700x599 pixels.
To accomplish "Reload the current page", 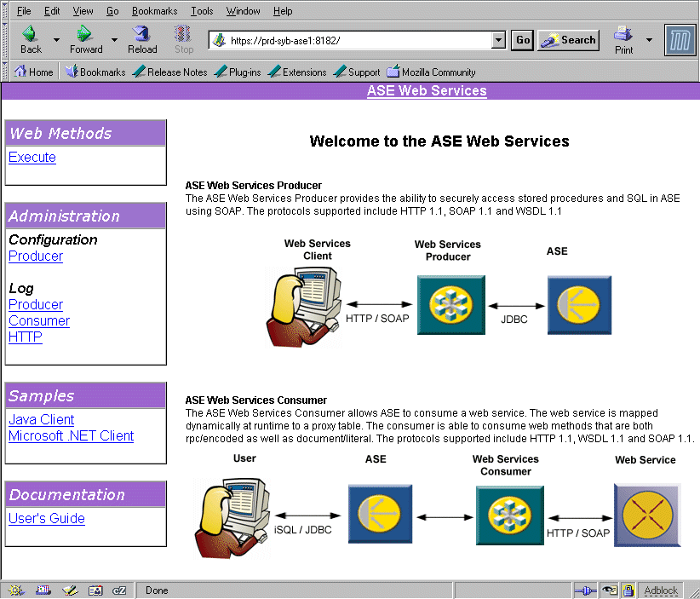I will pyautogui.click(x=142, y=34).
